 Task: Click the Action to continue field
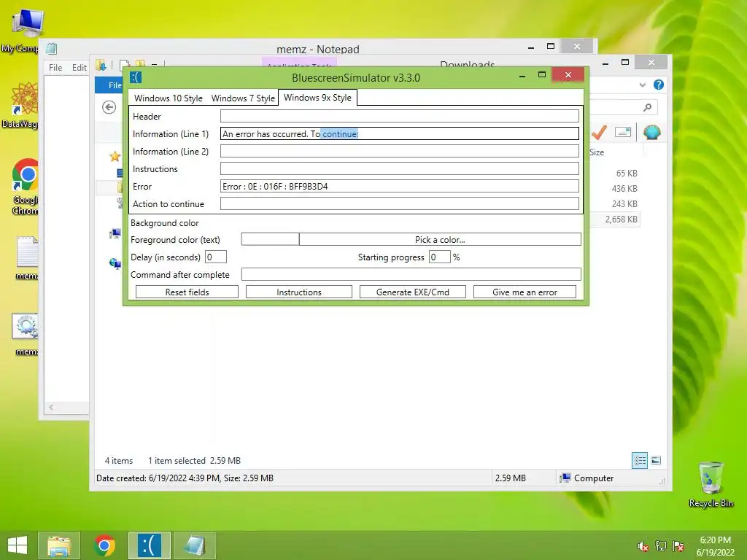click(399, 204)
